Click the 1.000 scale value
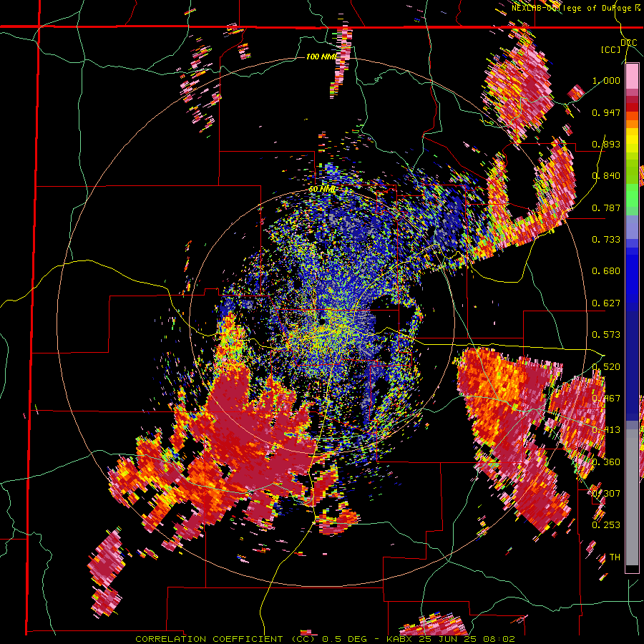 (606, 80)
